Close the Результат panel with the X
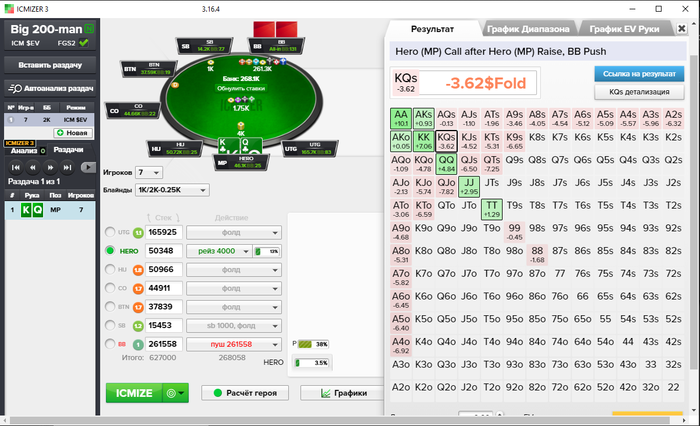The width and height of the screenshot is (700, 426). (x=681, y=29)
